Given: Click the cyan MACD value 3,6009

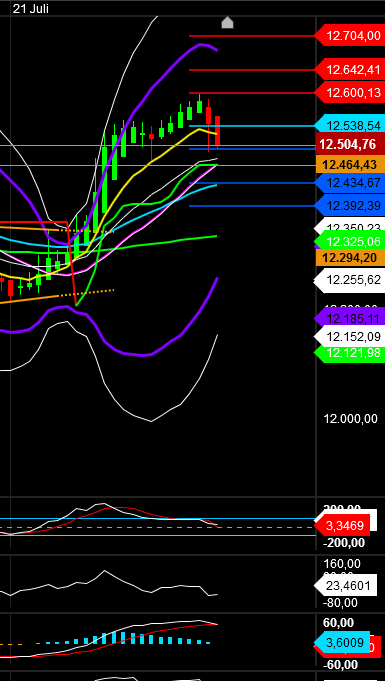Looking at the screenshot, I should (342, 642).
